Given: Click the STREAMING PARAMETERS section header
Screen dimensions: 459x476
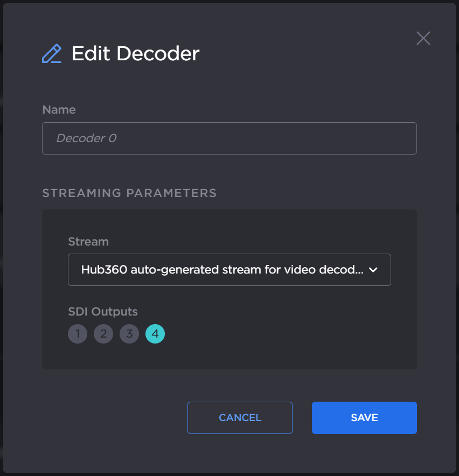Looking at the screenshot, I should point(129,193).
